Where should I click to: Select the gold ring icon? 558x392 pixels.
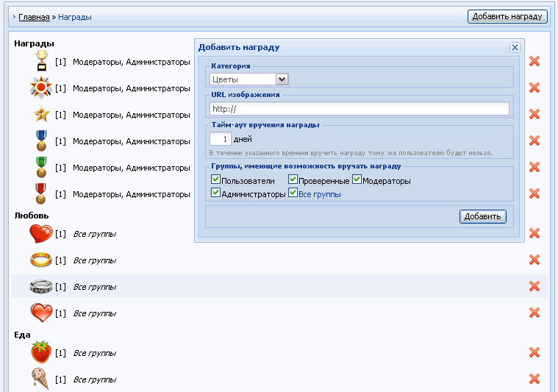tap(41, 260)
